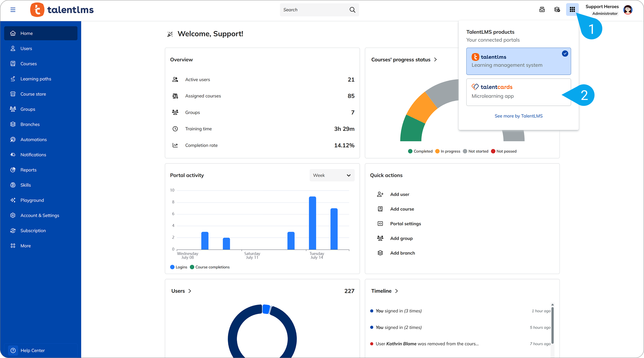Click the Timeline scrollbar thumb
This screenshot has height=358, width=644.
click(x=553, y=325)
